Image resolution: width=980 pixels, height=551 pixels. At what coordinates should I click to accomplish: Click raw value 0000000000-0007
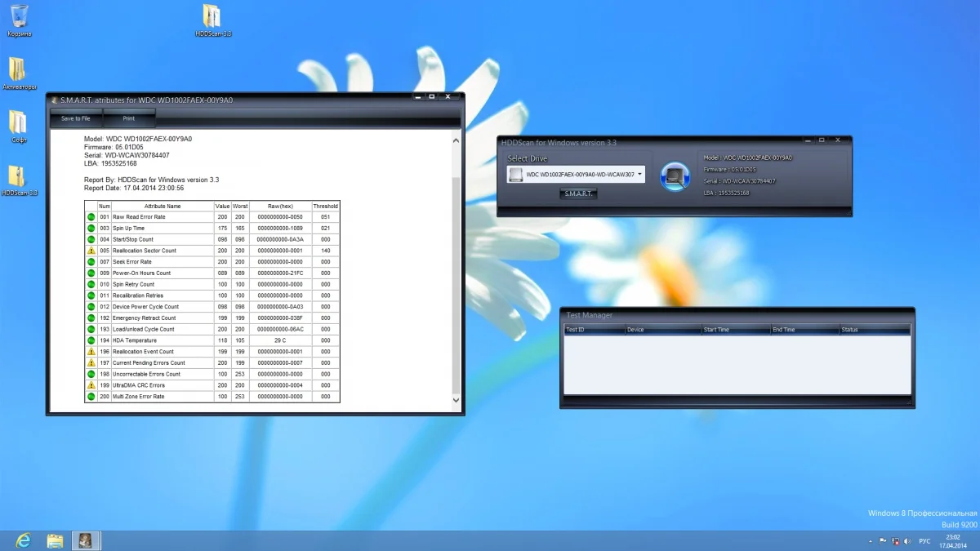[x=280, y=362]
